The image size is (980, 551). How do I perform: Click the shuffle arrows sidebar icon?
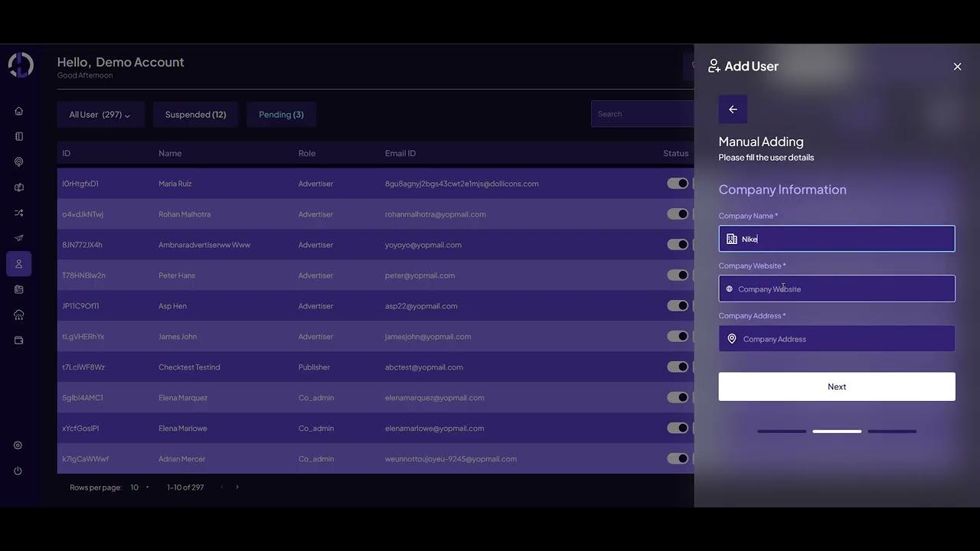[19, 213]
